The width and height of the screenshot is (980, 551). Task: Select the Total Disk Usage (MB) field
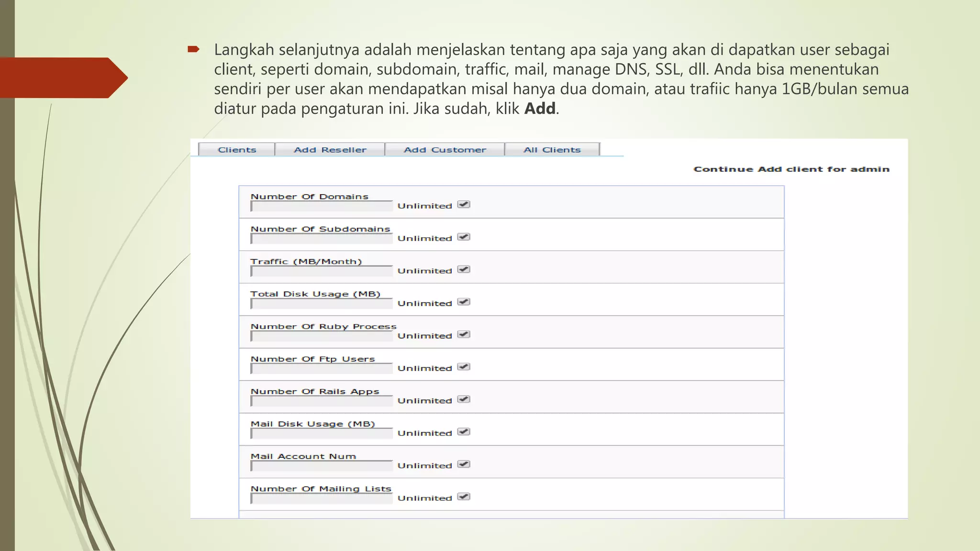(x=322, y=304)
